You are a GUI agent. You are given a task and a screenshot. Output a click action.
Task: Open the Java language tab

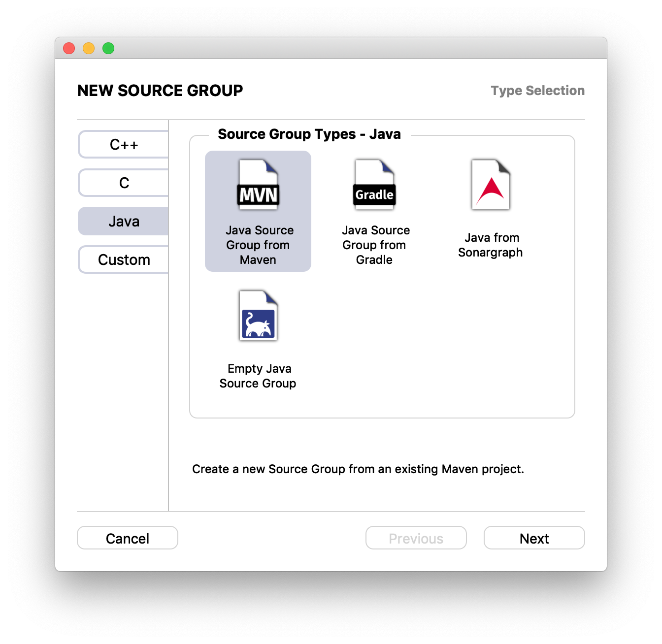coord(124,221)
